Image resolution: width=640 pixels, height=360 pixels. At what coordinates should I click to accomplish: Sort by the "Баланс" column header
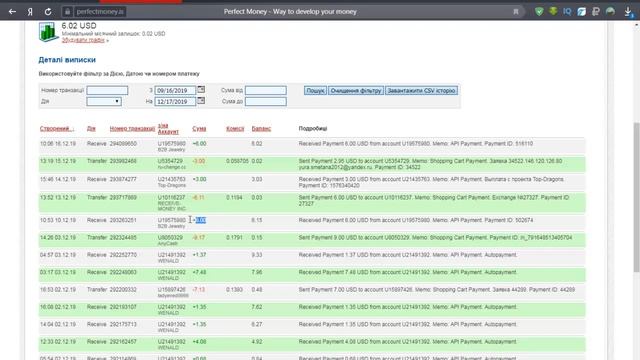coord(261,129)
